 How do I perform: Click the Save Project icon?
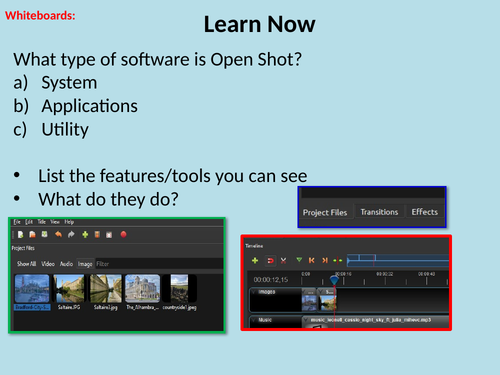tap(44, 234)
